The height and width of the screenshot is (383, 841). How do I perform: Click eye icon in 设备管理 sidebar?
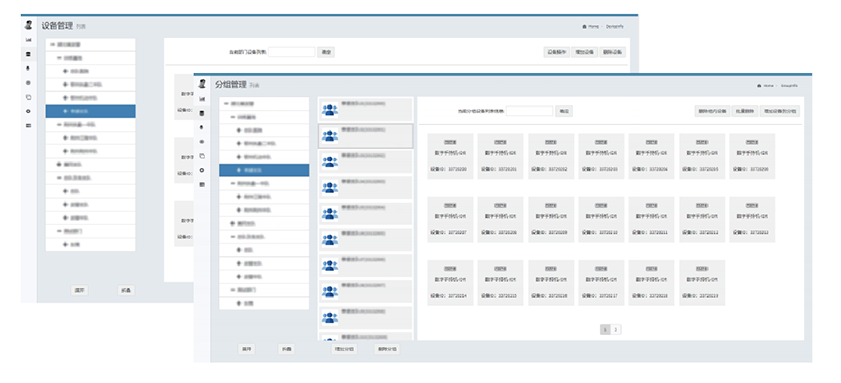tap(28, 83)
